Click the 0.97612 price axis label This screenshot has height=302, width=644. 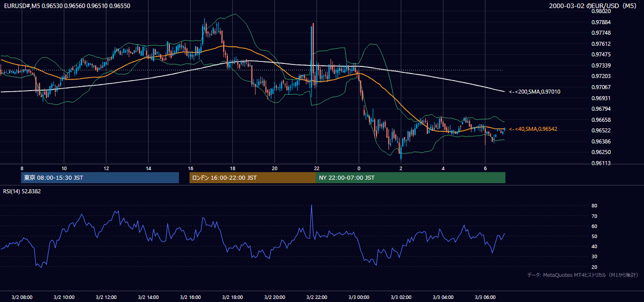[601, 44]
